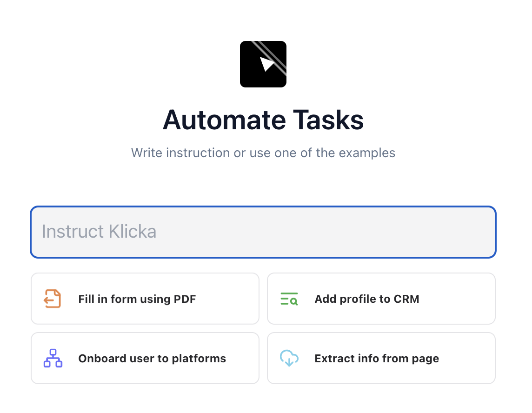This screenshot has width=532, height=413.
Task: Click the Extract info from page card
Action: pyautogui.click(x=381, y=358)
